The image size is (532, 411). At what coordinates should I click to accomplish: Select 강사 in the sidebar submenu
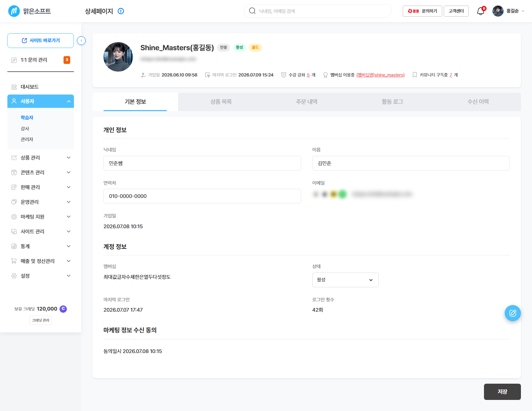(x=25, y=129)
